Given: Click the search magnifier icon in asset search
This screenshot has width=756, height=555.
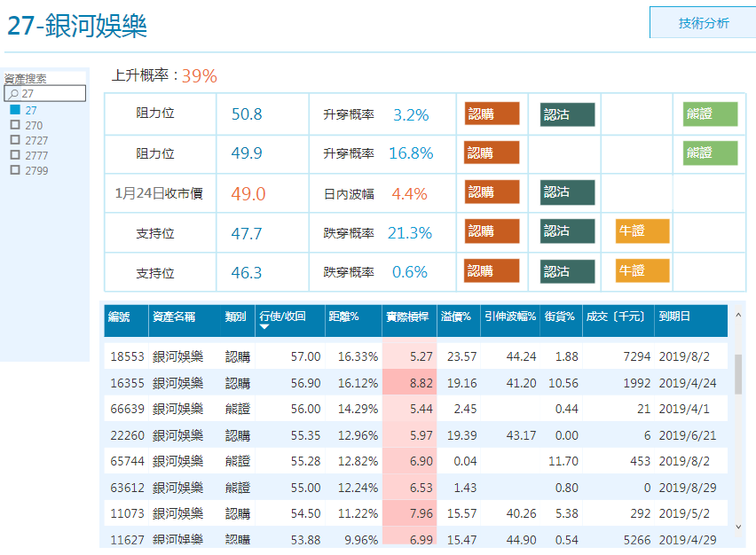Looking at the screenshot, I should pos(14,94).
